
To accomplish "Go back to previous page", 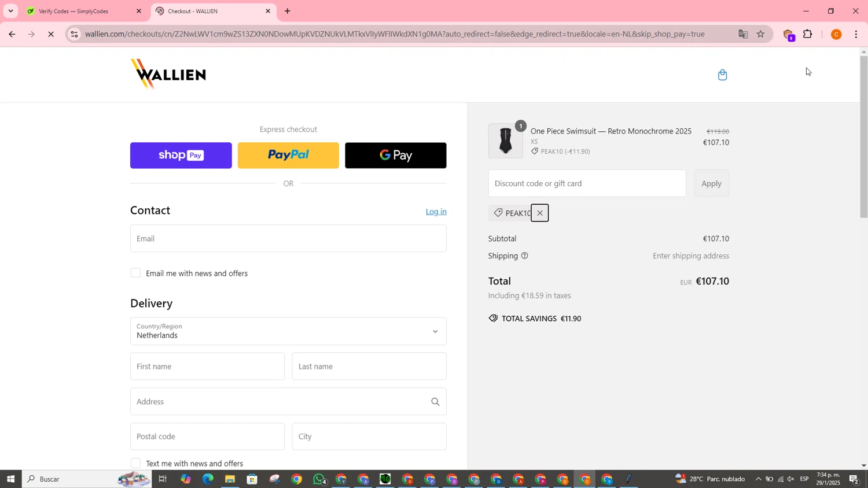I will point(12,34).
